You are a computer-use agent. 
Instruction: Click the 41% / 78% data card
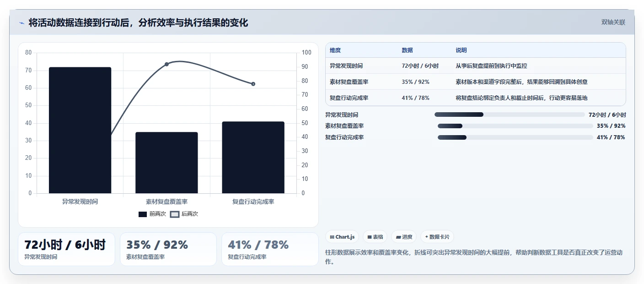coord(270,249)
